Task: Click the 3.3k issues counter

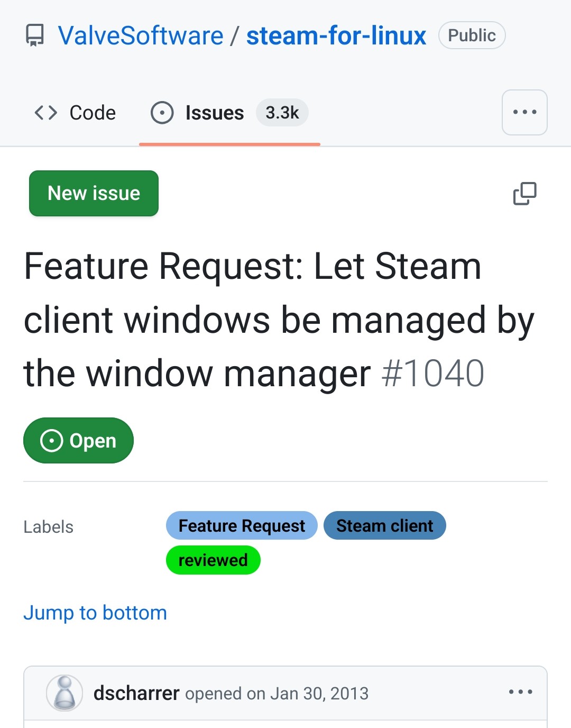Action: pos(282,113)
